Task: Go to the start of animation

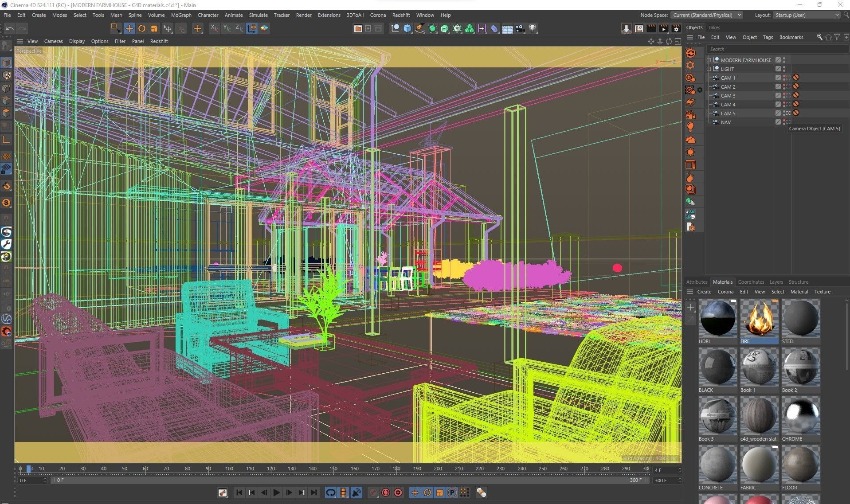Action: pos(239,492)
